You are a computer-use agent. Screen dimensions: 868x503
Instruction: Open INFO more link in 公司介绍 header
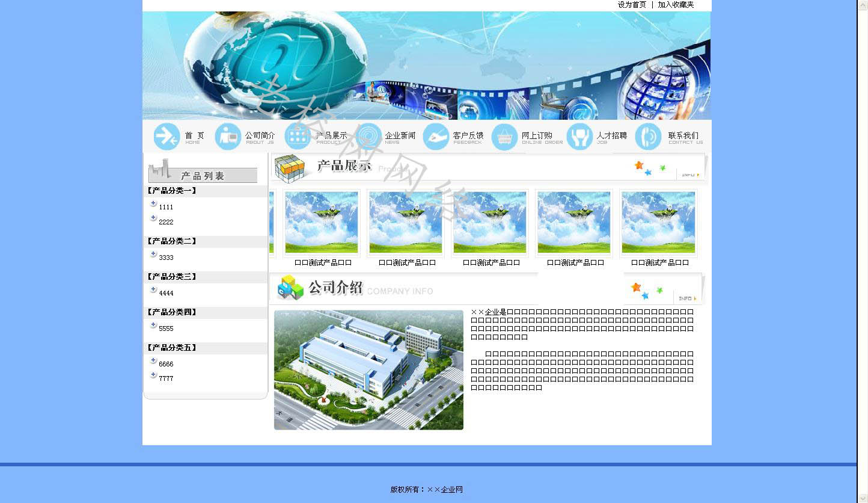click(x=687, y=298)
